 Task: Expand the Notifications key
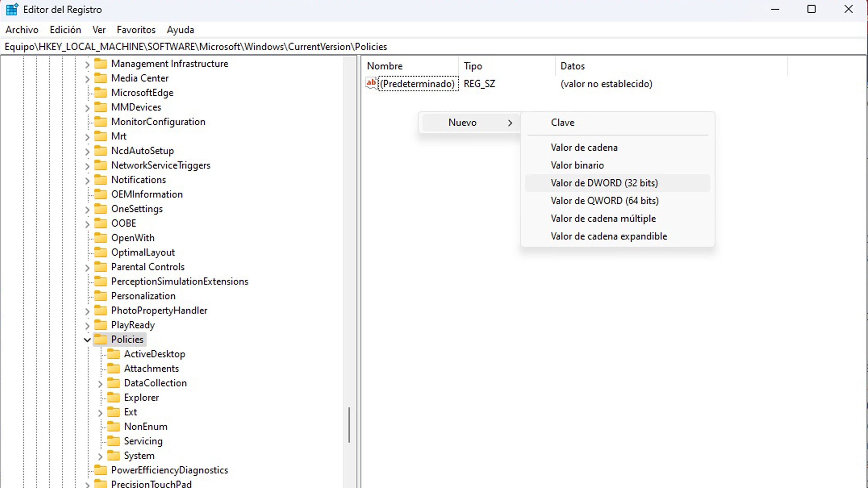click(x=87, y=180)
